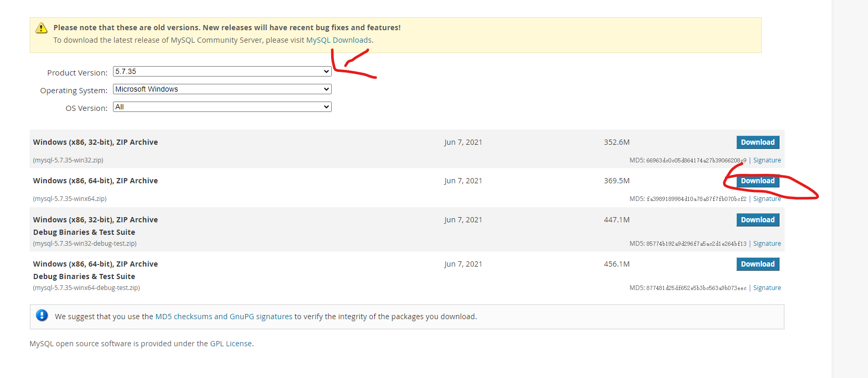
Task: Click the 369.5M file size
Action: point(617,181)
